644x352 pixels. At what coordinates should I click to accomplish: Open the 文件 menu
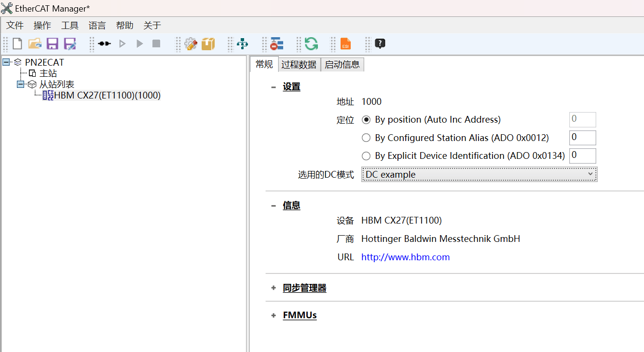click(x=15, y=26)
